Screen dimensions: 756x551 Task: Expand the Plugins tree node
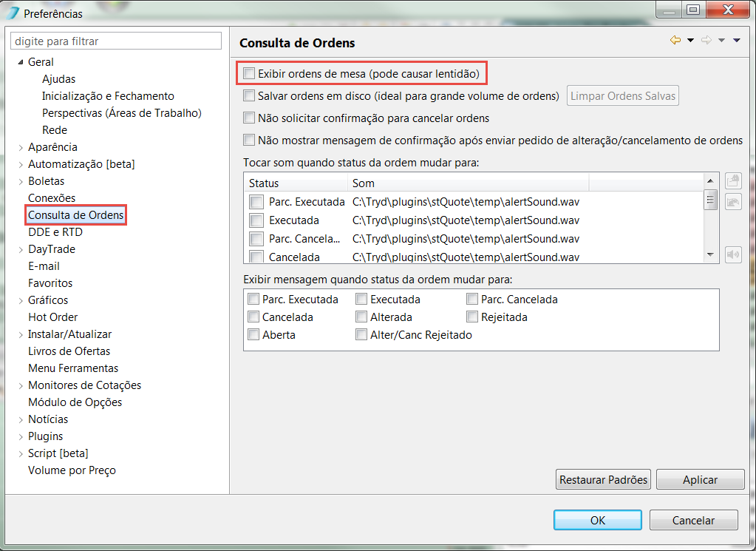tap(20, 436)
